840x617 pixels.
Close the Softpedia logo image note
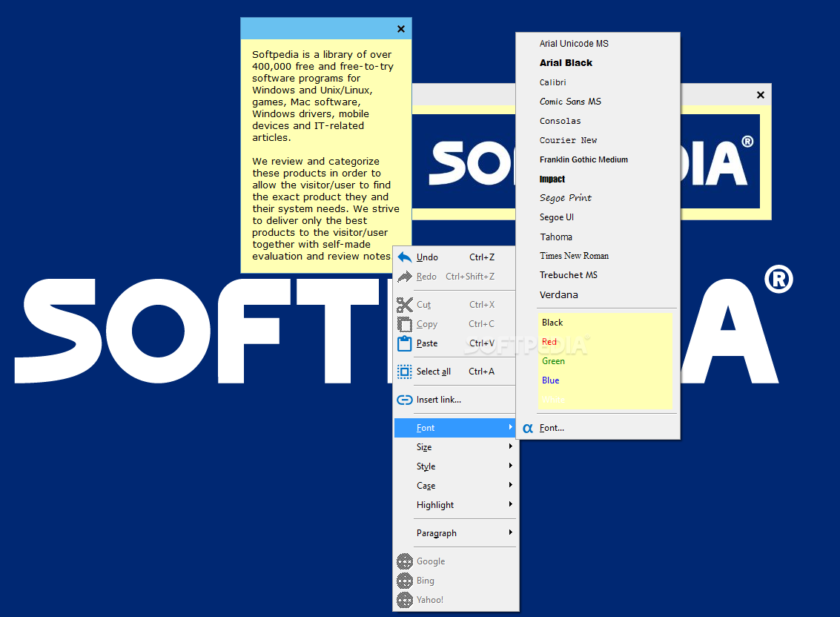pos(760,95)
